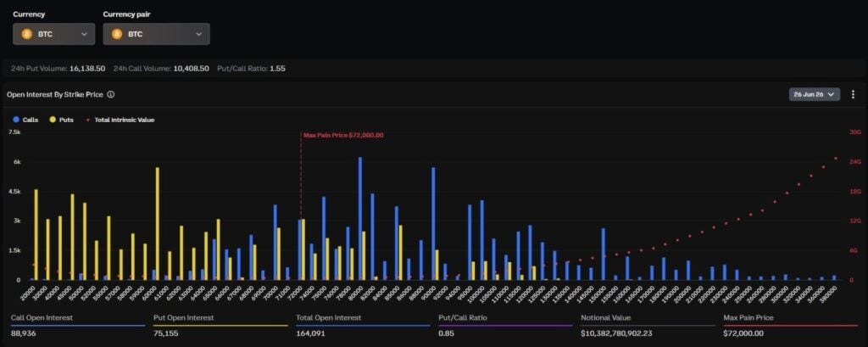
Task: Click the Total Open Interest value 164,091
Action: [310, 333]
